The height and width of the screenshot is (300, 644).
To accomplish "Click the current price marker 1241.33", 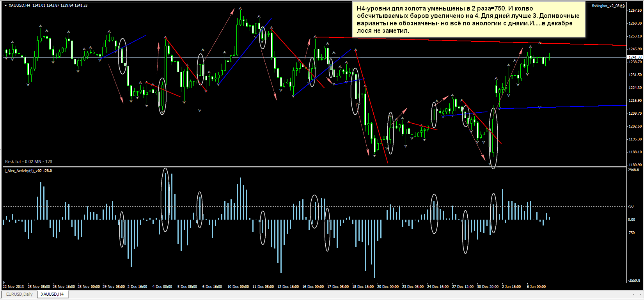I will 635,57.
